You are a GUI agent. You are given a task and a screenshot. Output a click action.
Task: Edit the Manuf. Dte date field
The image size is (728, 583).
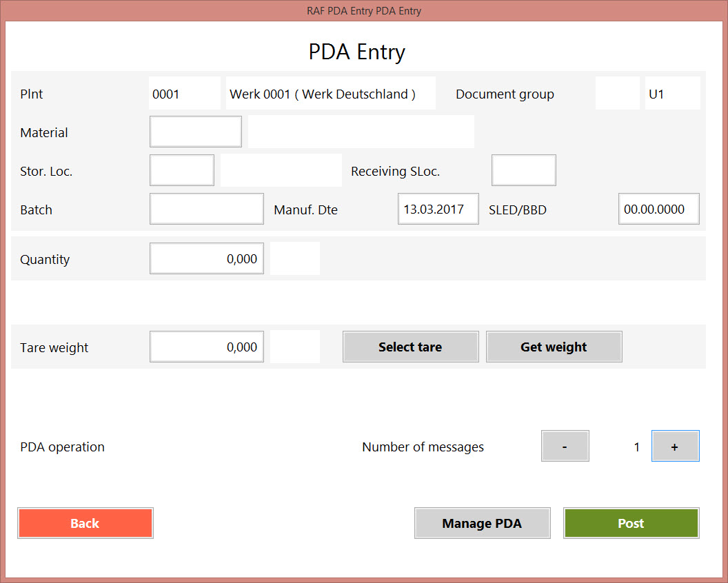[x=438, y=209]
